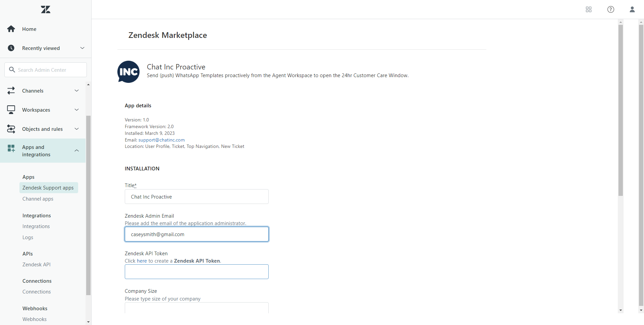Select Channel apps in sidebar
The image size is (644, 325).
38,199
